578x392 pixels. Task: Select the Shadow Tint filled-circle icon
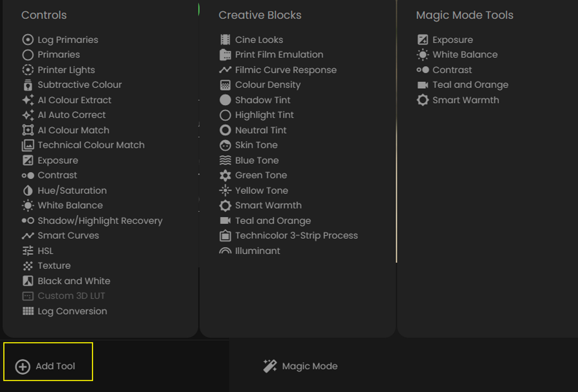(225, 100)
